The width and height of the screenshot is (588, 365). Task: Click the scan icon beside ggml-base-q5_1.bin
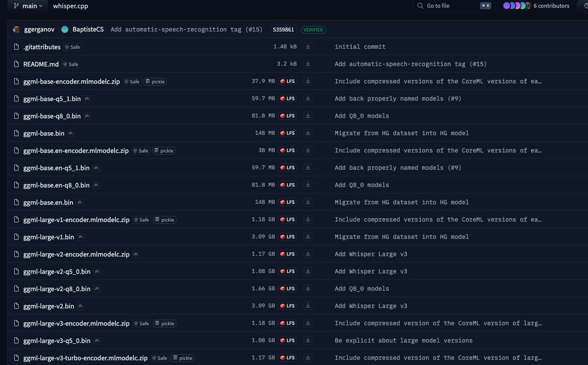87,99
